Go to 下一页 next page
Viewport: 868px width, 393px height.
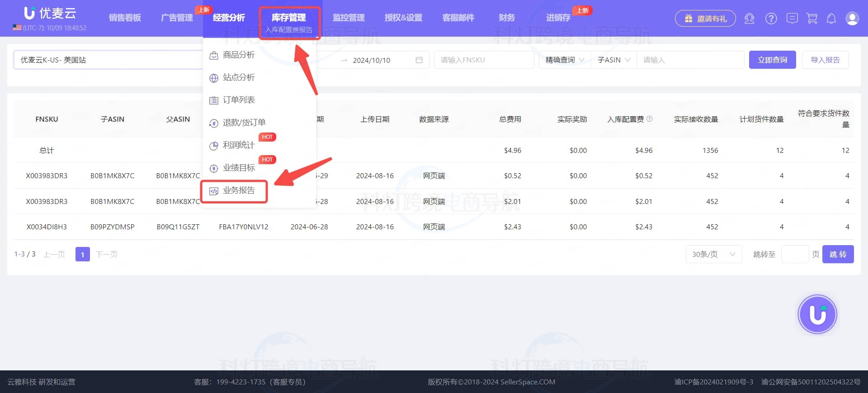coord(107,254)
